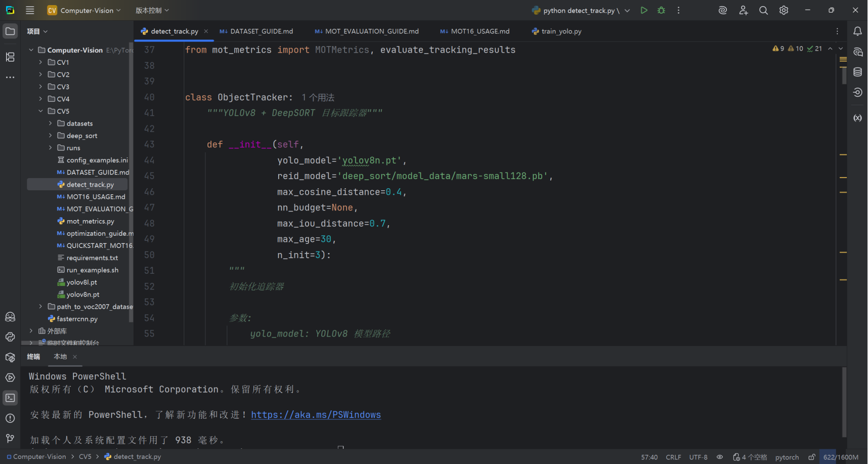Click the pytorch interpreter in status bar
The width and height of the screenshot is (868, 464).
[787, 457]
